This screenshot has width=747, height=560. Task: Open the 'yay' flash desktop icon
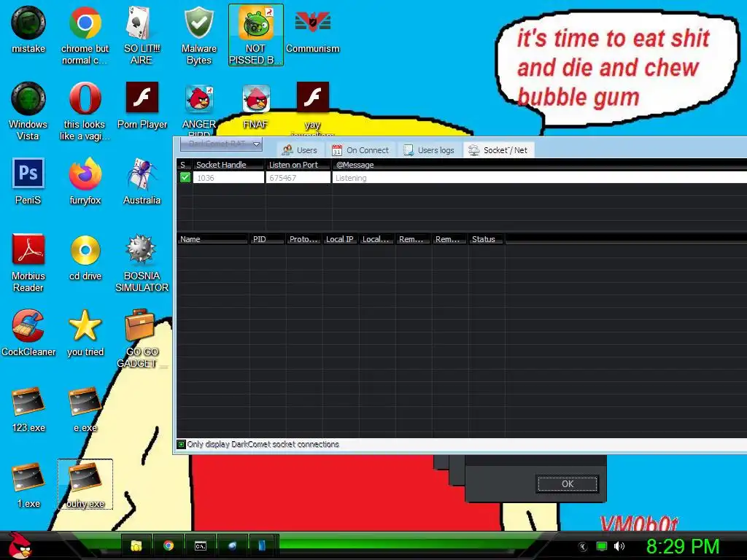[312, 109]
